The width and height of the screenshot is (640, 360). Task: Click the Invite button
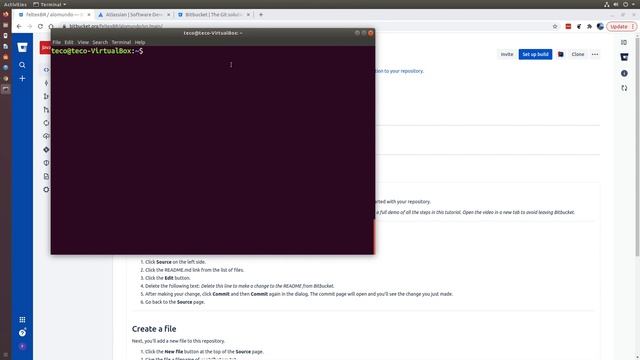[507, 54]
